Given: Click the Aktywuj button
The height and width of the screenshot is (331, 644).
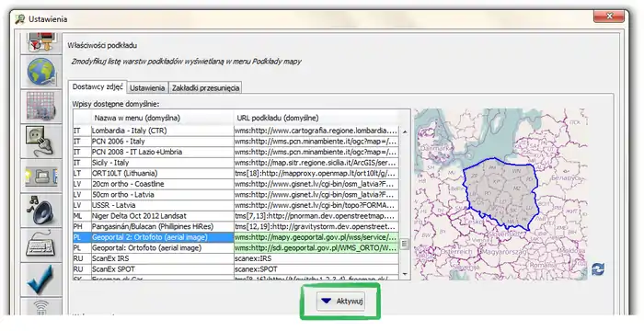Looking at the screenshot, I should 340,301.
